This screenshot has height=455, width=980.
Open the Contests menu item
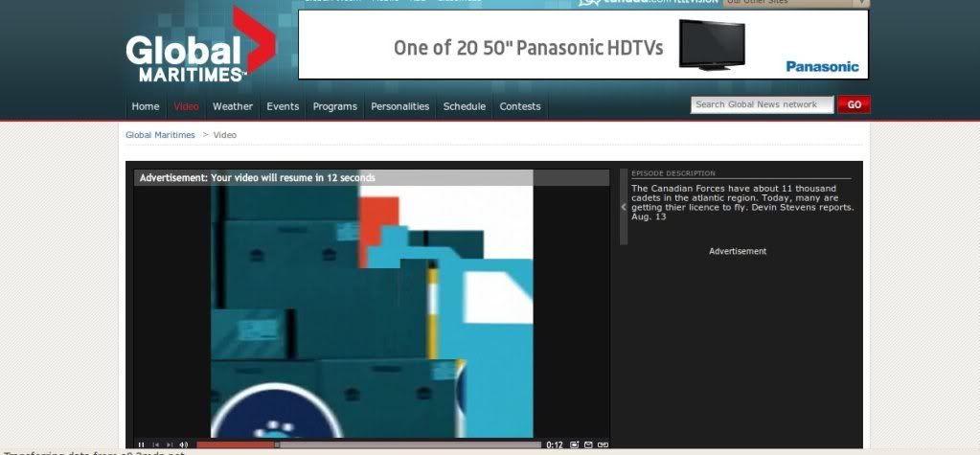coord(520,106)
